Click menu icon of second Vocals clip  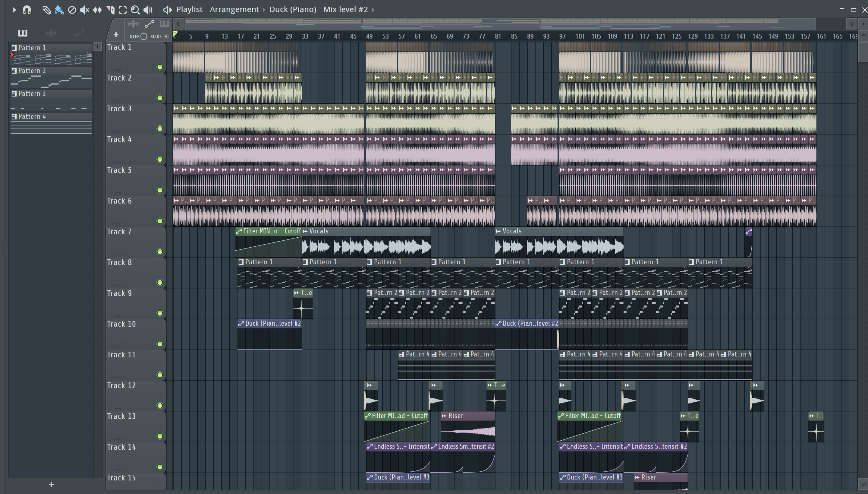498,231
